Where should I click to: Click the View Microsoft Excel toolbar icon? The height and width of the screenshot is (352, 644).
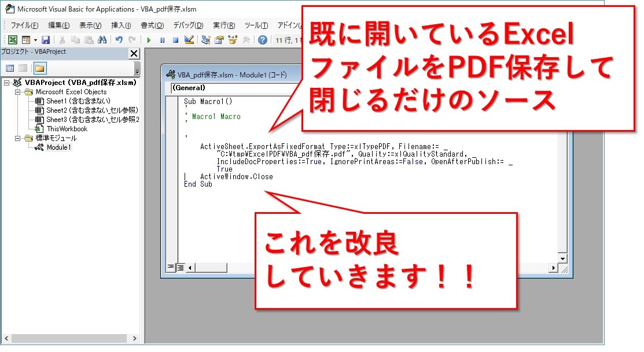pos(12,40)
